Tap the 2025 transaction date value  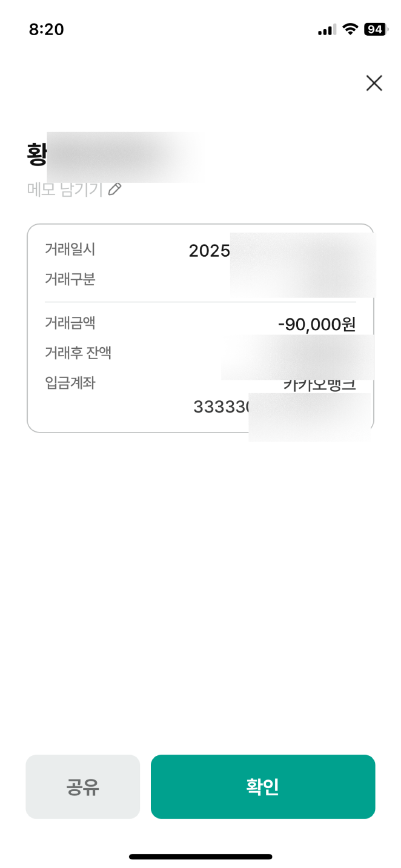pos(209,251)
